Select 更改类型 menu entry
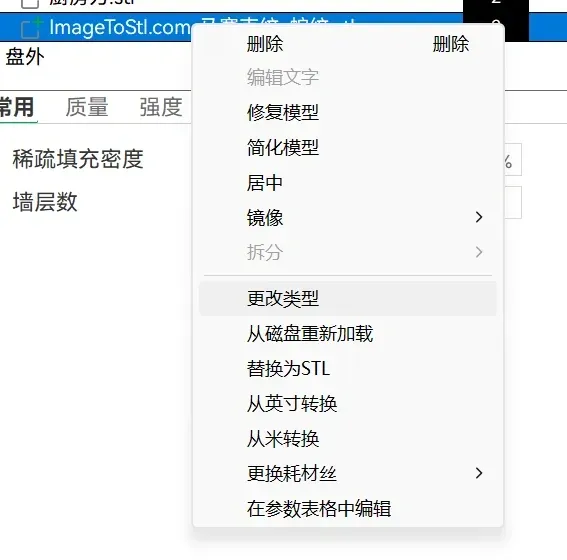 pos(348,299)
